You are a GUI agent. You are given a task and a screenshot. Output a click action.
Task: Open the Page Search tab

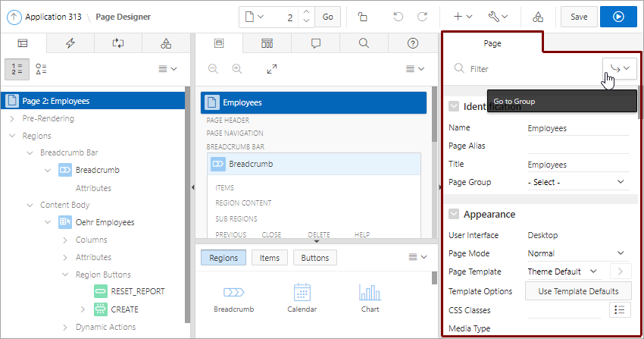click(364, 43)
